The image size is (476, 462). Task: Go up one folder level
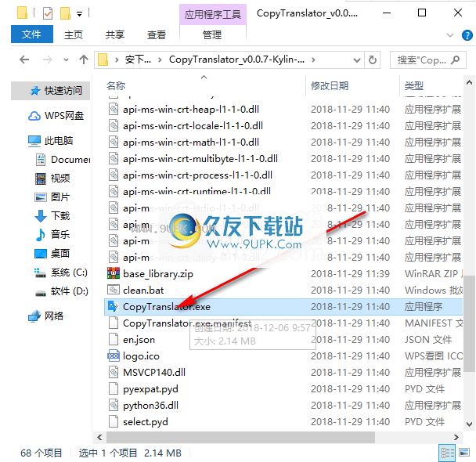[84, 60]
